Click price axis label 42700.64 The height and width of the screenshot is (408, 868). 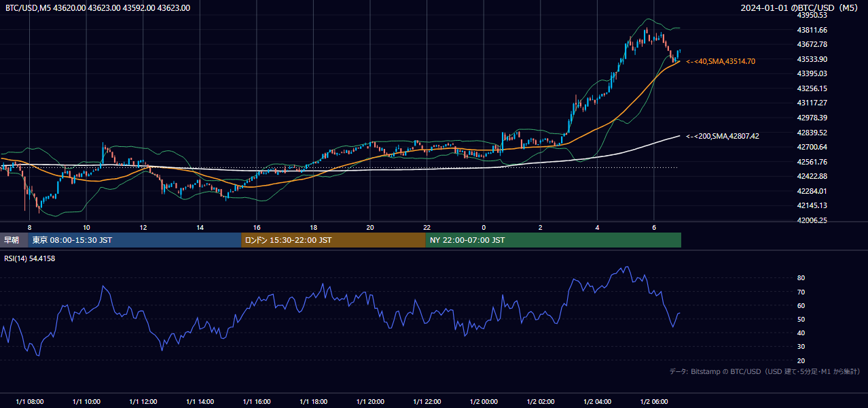tap(812, 147)
